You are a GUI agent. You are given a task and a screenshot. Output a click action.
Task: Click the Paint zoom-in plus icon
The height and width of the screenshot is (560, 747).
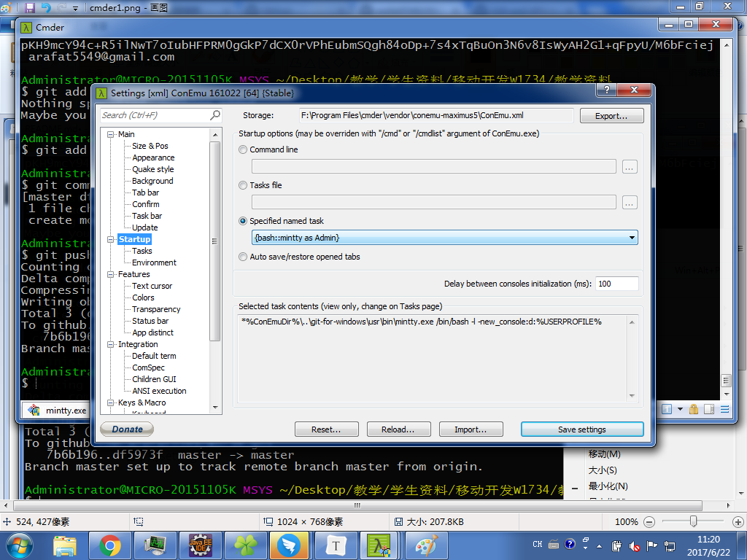point(738,522)
